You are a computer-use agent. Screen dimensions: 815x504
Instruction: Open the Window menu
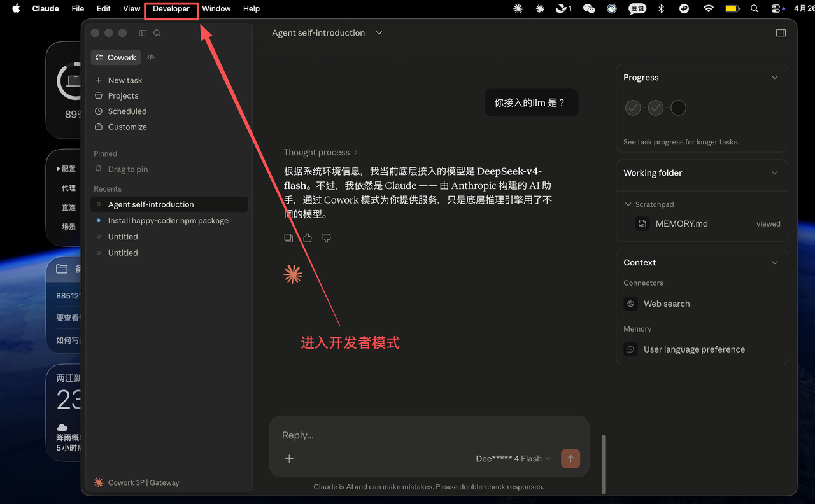tap(216, 9)
